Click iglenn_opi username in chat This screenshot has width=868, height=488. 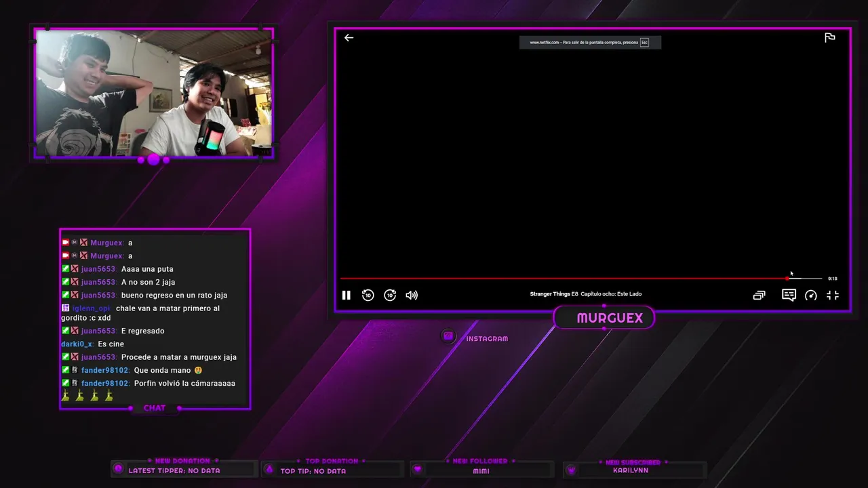(x=91, y=308)
